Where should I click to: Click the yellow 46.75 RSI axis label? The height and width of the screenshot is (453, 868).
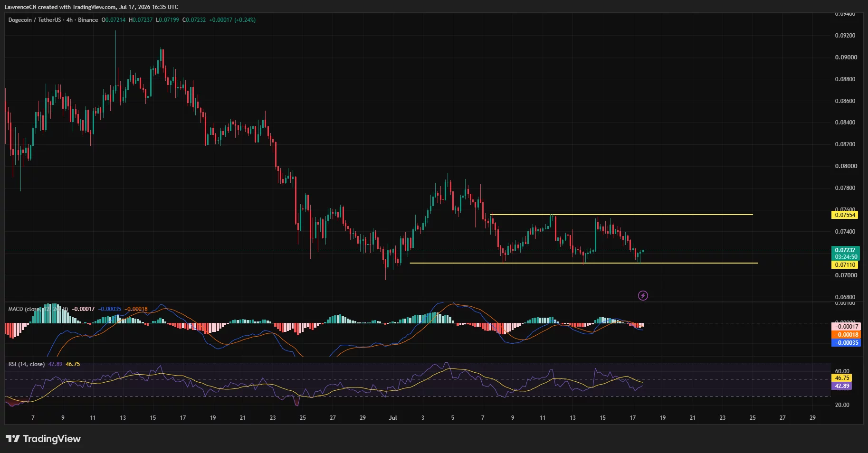[842, 378]
